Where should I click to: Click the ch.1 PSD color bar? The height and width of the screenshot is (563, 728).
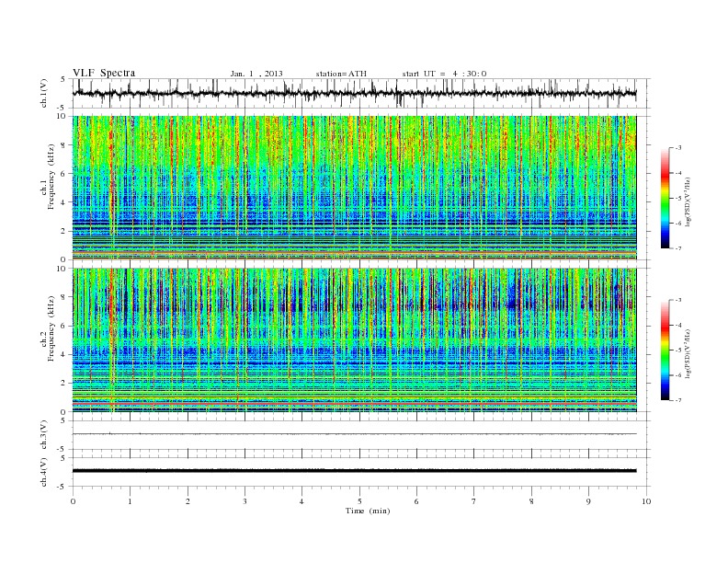(665, 198)
